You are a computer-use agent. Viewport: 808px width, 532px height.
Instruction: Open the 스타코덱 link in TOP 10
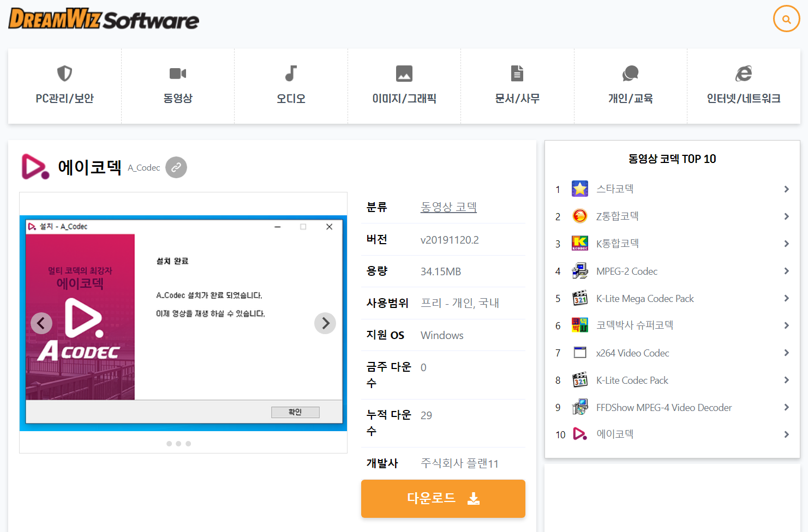click(615, 189)
